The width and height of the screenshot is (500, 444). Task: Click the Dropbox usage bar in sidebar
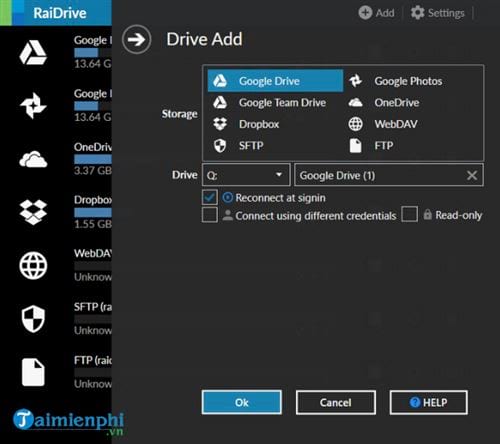click(93, 212)
